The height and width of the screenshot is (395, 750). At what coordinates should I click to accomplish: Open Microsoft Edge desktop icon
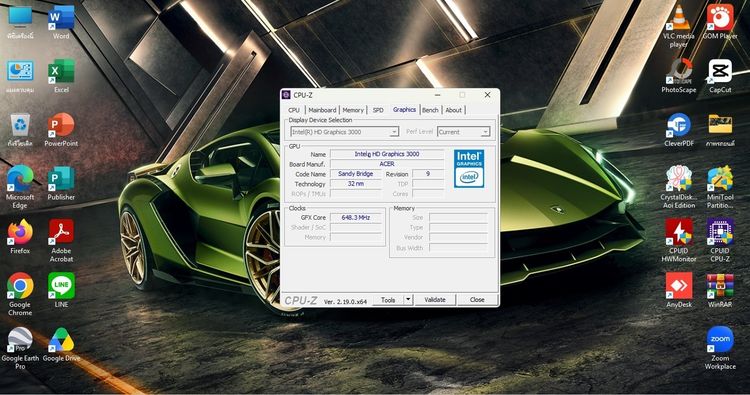[20, 187]
